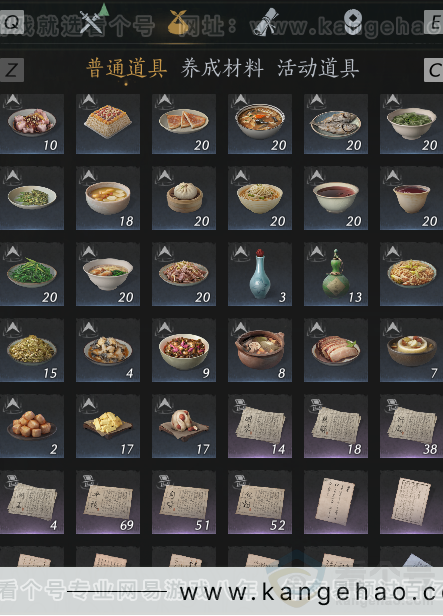
Task: Click the C key button at right
Action: [x=434, y=70]
